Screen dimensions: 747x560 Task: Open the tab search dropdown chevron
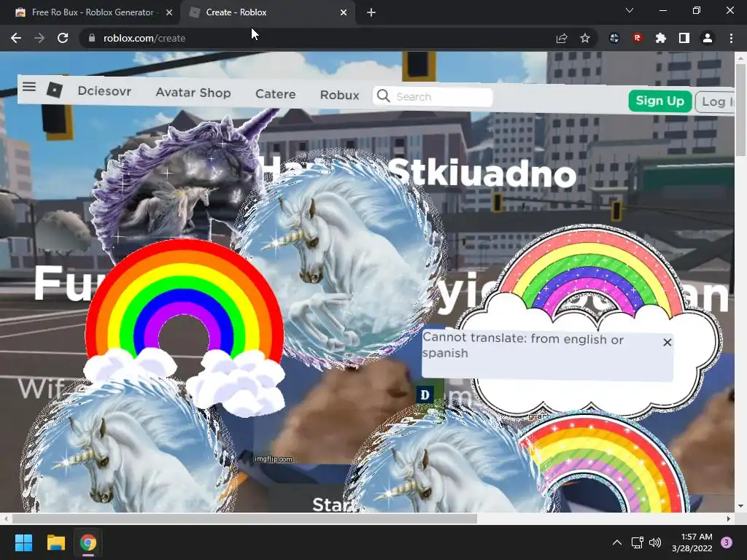(x=630, y=10)
